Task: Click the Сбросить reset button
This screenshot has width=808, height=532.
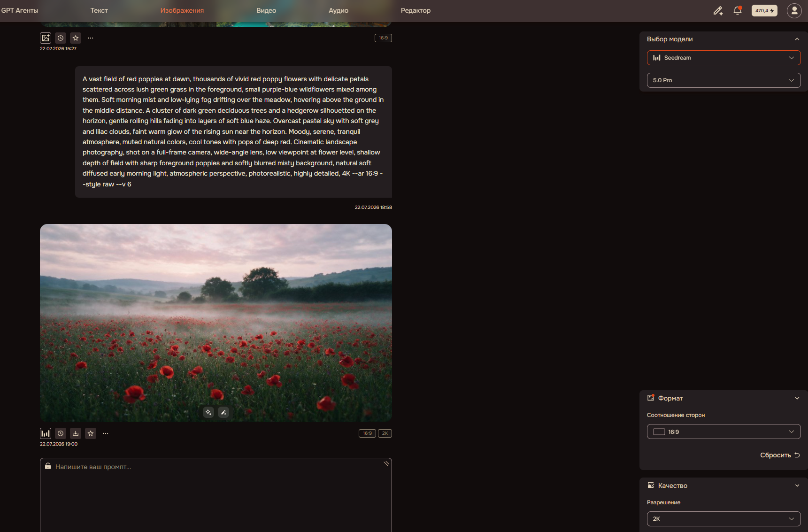Action: (x=780, y=455)
